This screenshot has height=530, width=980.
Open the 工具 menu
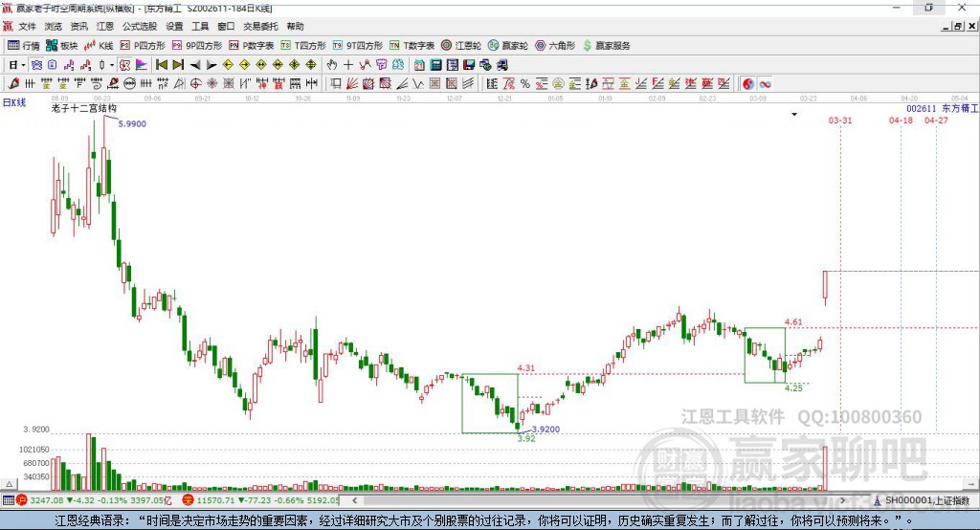coord(200,26)
